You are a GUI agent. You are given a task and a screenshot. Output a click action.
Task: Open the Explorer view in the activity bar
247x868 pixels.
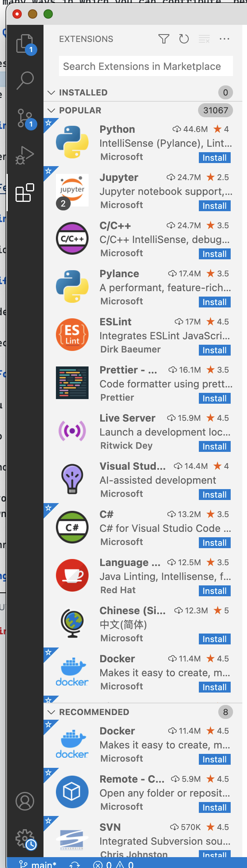24,44
